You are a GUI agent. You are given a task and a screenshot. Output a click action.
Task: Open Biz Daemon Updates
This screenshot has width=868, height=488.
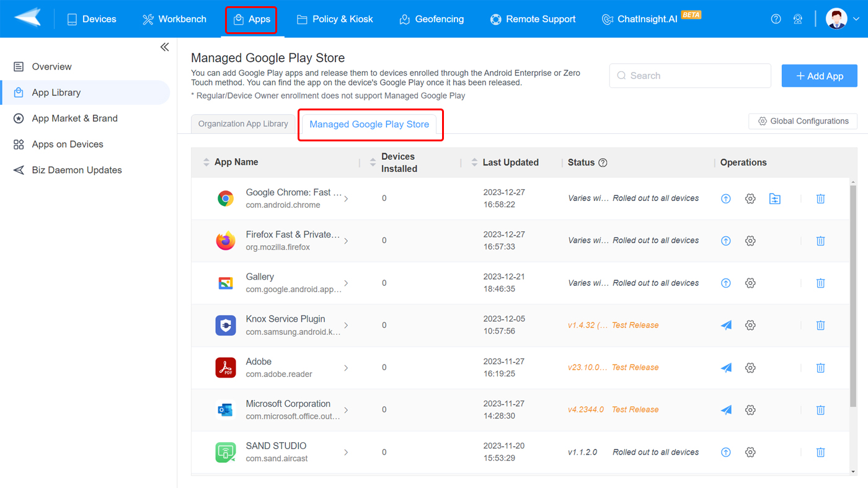[85, 170]
